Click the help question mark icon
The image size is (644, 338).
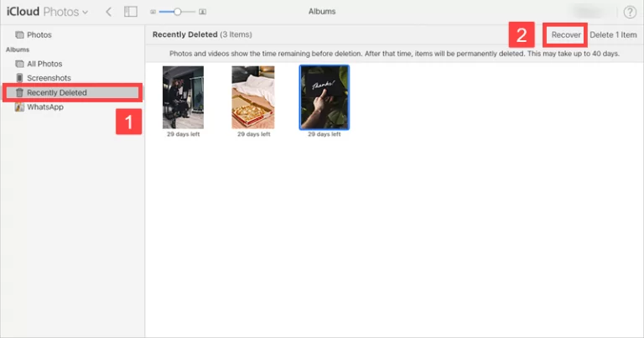pyautogui.click(x=630, y=12)
